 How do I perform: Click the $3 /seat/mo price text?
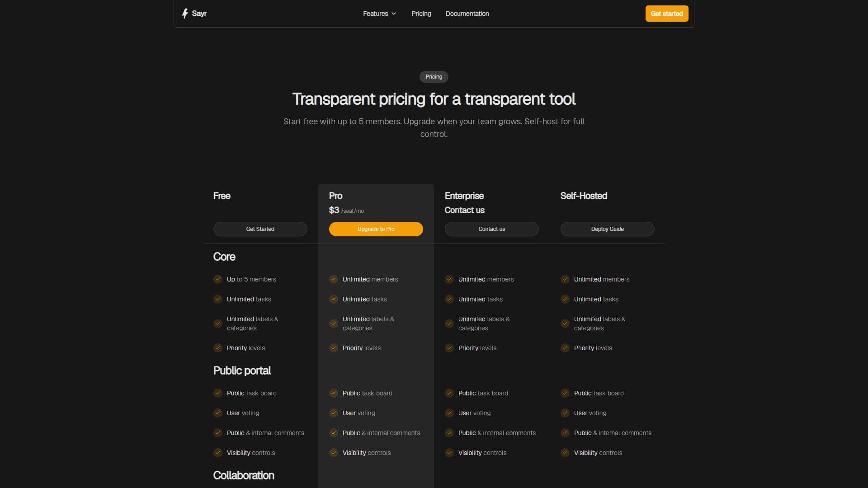coord(346,210)
